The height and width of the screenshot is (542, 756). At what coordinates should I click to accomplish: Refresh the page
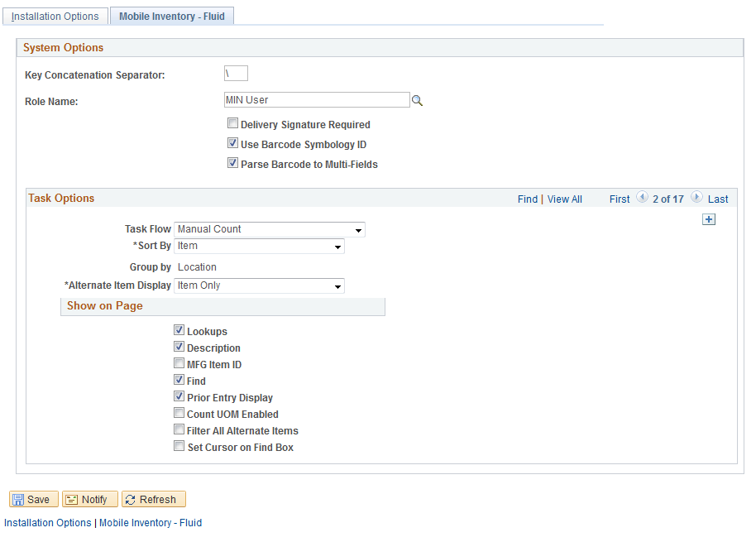tap(153, 499)
